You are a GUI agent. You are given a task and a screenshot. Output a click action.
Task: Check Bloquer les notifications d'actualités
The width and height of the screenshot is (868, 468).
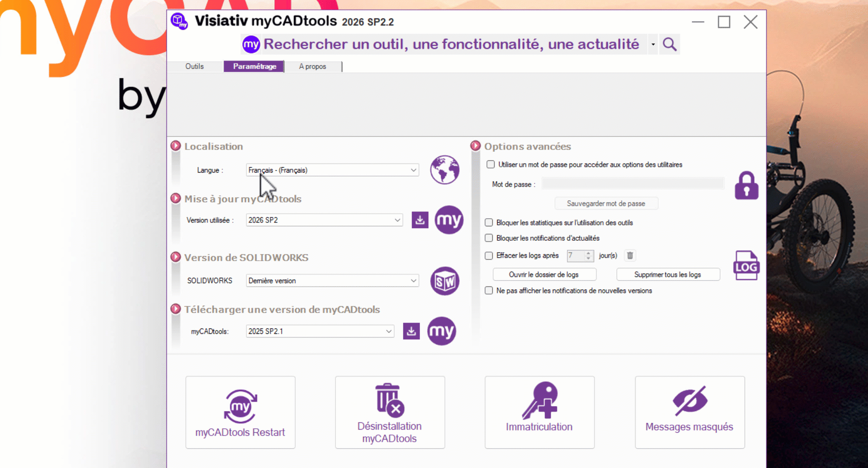(489, 238)
